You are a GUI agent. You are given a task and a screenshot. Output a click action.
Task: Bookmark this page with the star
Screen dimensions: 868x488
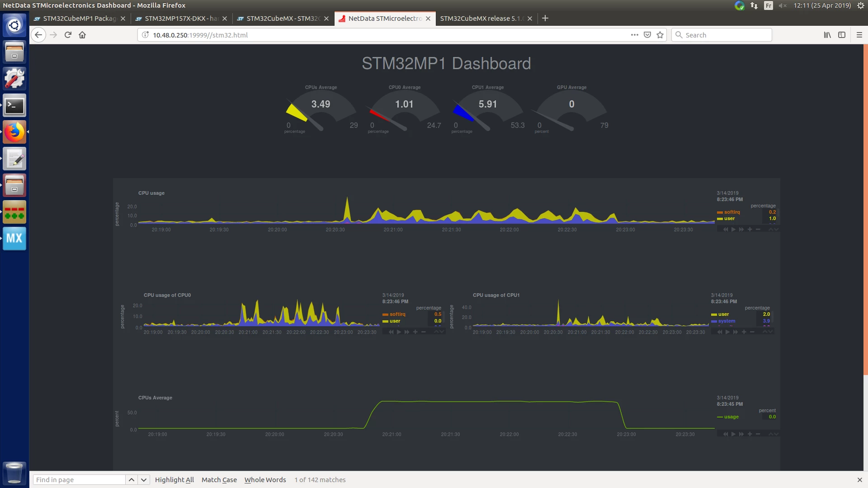click(x=660, y=35)
